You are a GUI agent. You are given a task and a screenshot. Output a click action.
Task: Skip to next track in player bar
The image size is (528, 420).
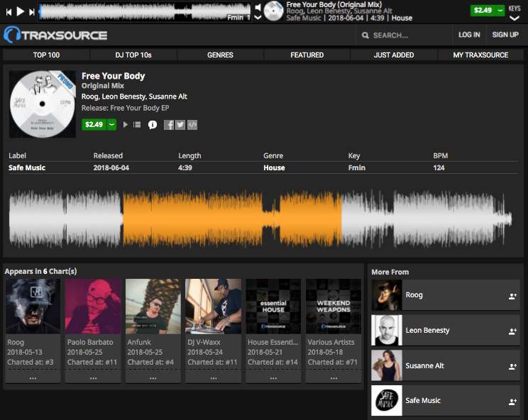click(32, 12)
